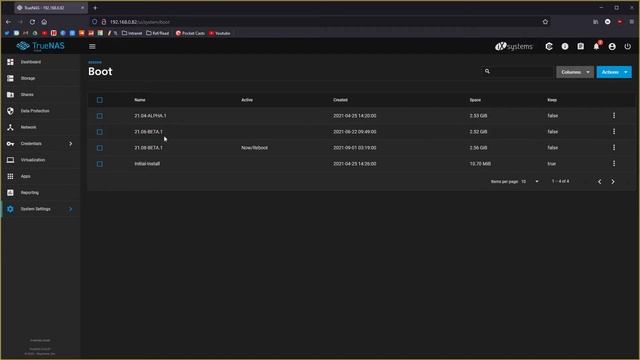Bookmark this page with the star icon
The image size is (640, 360).
pyautogui.click(x=545, y=22)
